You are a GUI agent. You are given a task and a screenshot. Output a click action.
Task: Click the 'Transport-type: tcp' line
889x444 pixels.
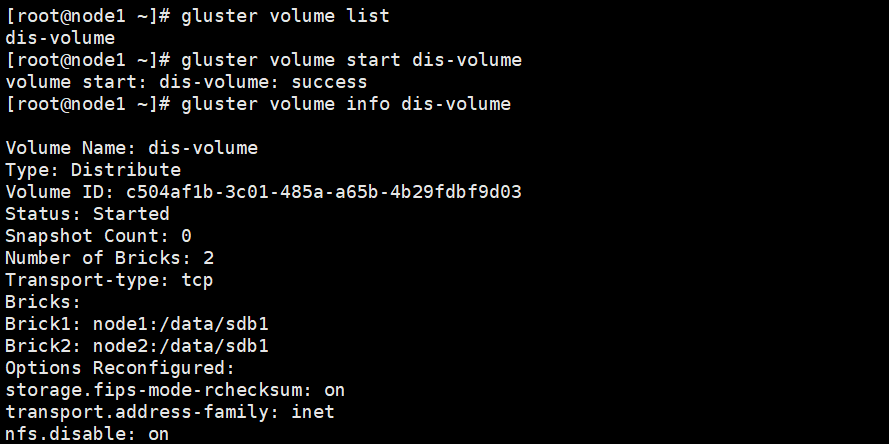click(x=109, y=280)
